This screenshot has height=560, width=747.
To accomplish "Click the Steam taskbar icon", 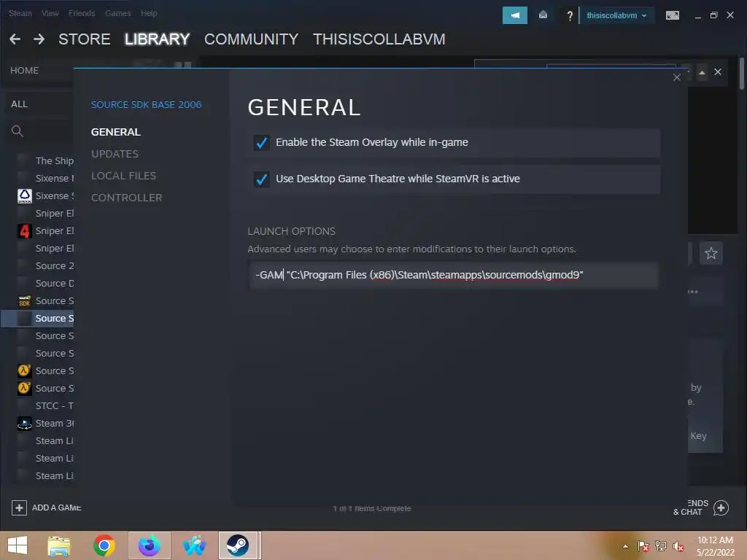I will [238, 545].
